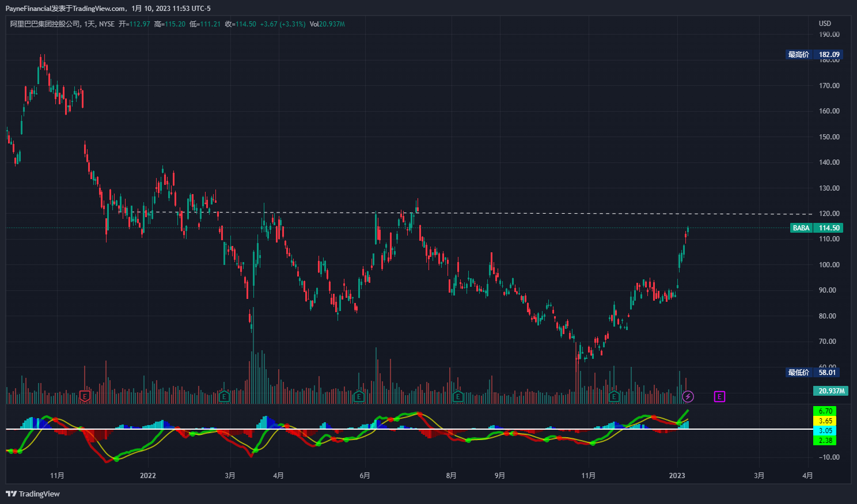Viewport: 857px width, 504px height.
Task: Click the BABA 114.50 last price label
Action: [x=817, y=228]
